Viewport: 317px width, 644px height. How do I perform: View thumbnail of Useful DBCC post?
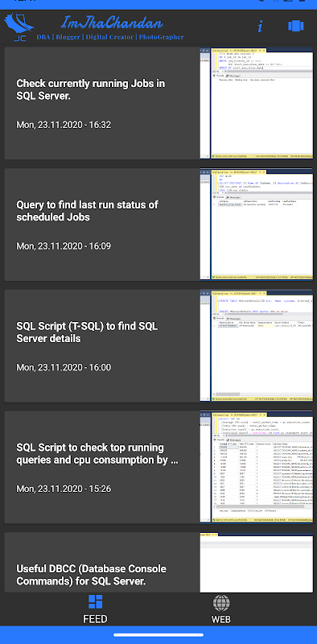(257, 562)
